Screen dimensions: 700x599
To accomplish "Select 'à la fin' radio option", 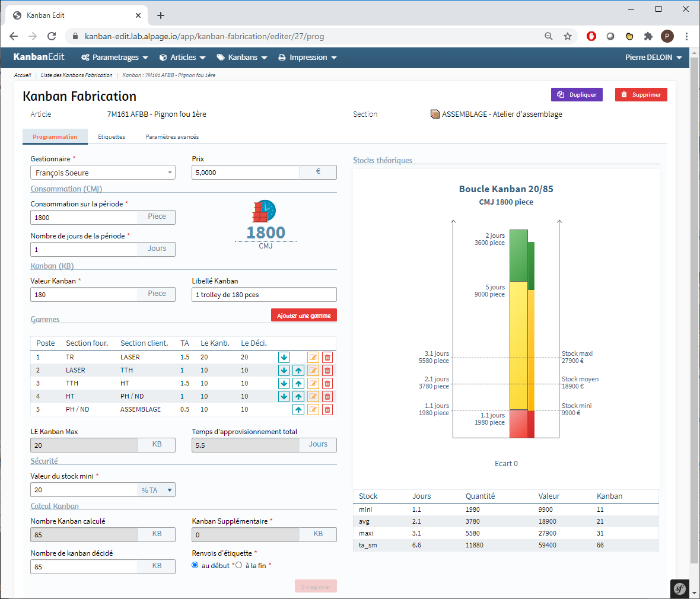I will (239, 565).
